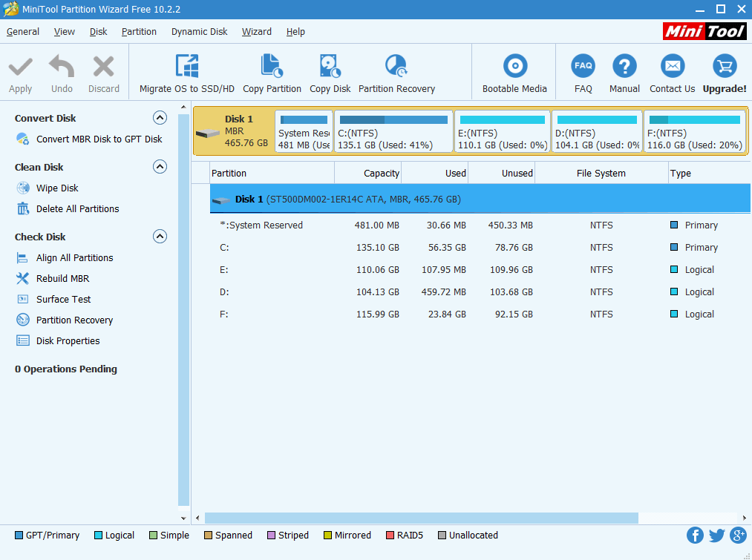Collapse the Convert Disk section
752x560 pixels.
(x=160, y=118)
